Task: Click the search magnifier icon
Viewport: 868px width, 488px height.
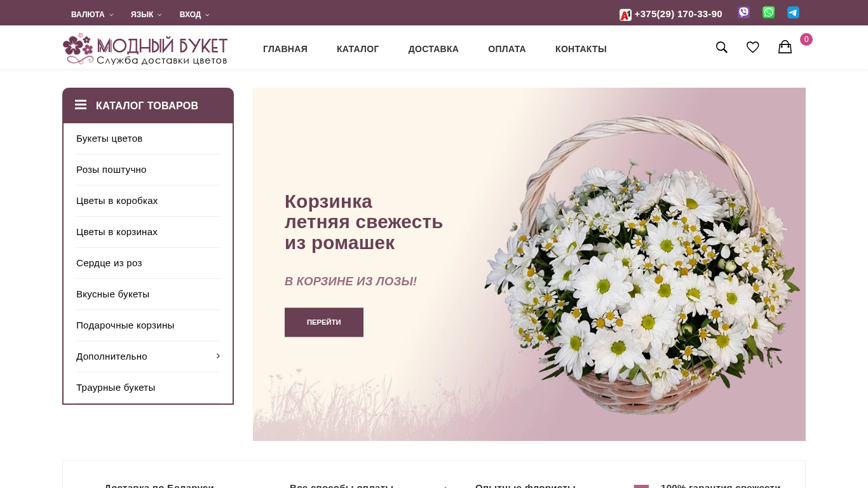Action: click(722, 47)
